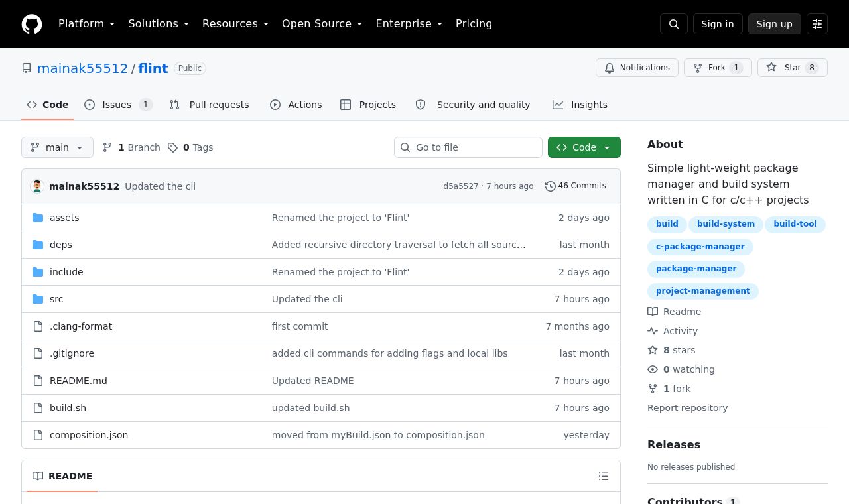Switch to Security and quality tab
This screenshot has width=849, height=504.
pyautogui.click(x=473, y=105)
